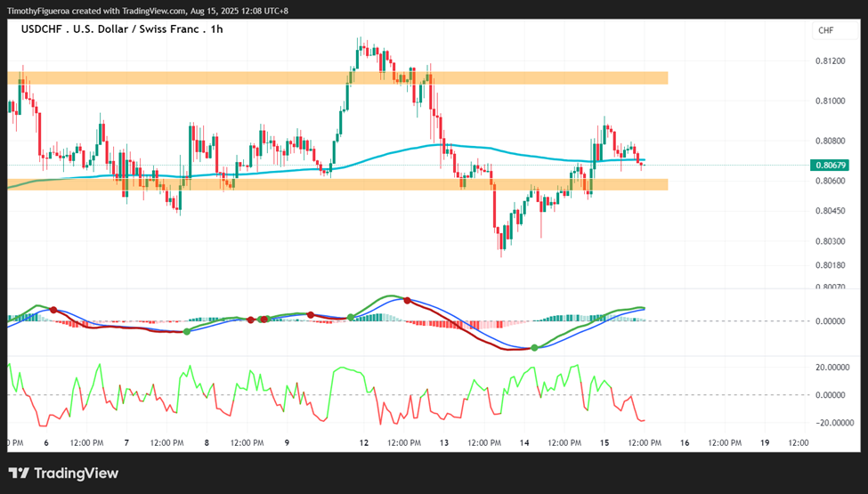Click date label 7 on time axis

[x=126, y=442]
